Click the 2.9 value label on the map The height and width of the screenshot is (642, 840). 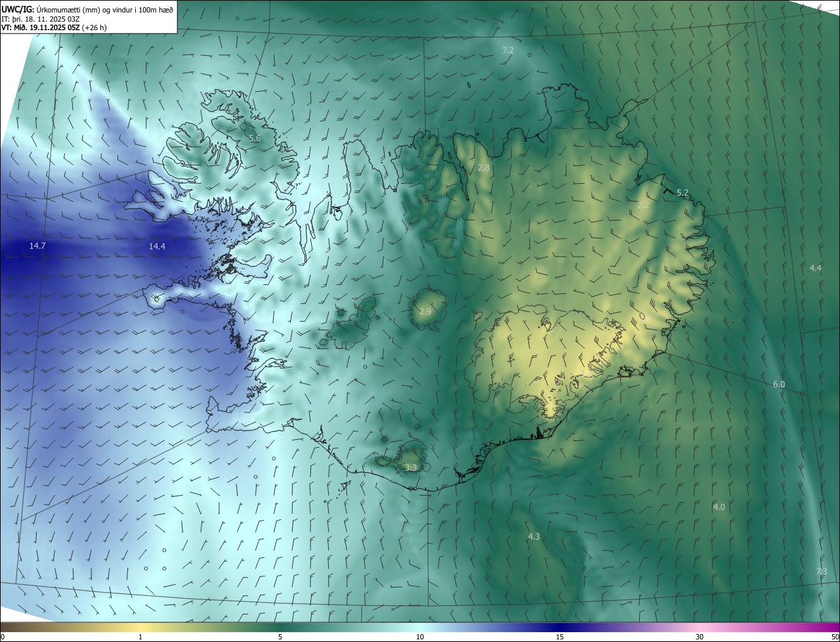[x=425, y=310]
